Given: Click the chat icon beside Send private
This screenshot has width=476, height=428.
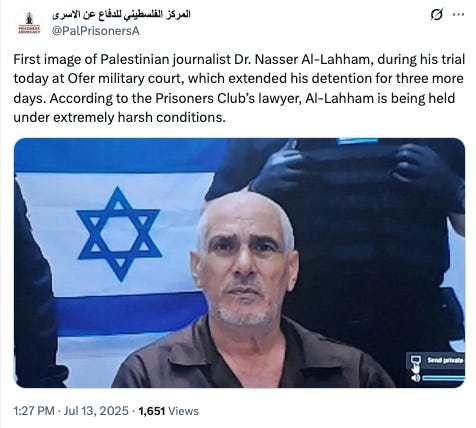Looking at the screenshot, I should 415,360.
